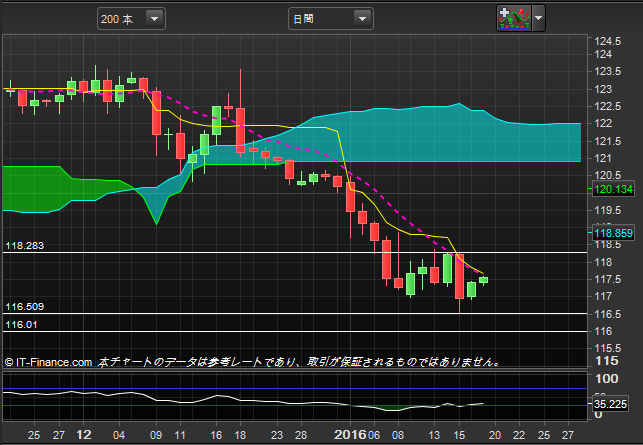Click the 27 date label at far right
Viewport: 643px width, 445px height.
coord(568,435)
